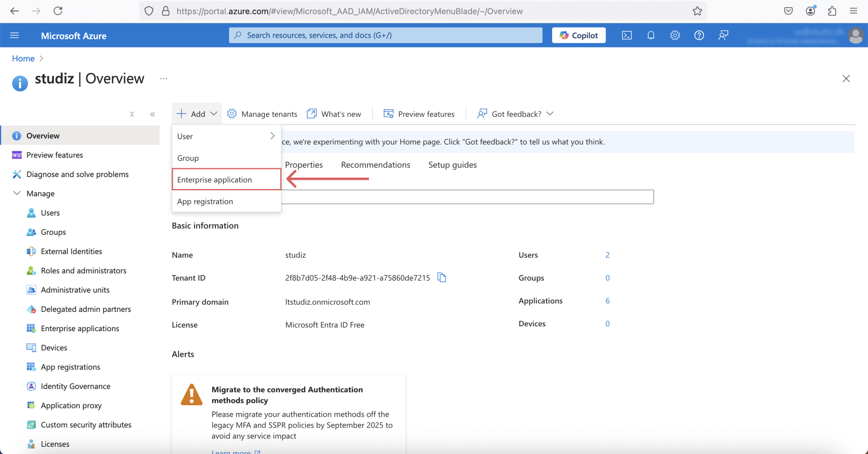Image resolution: width=868 pixels, height=454 pixels.
Task: Open Cloud Shell from the top bar
Action: coord(627,35)
